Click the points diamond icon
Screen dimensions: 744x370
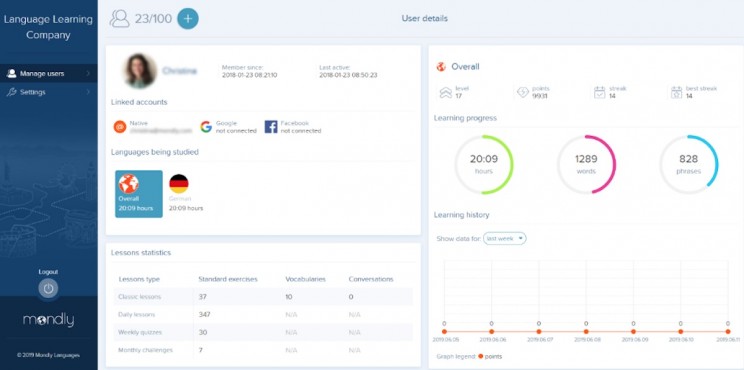point(523,92)
